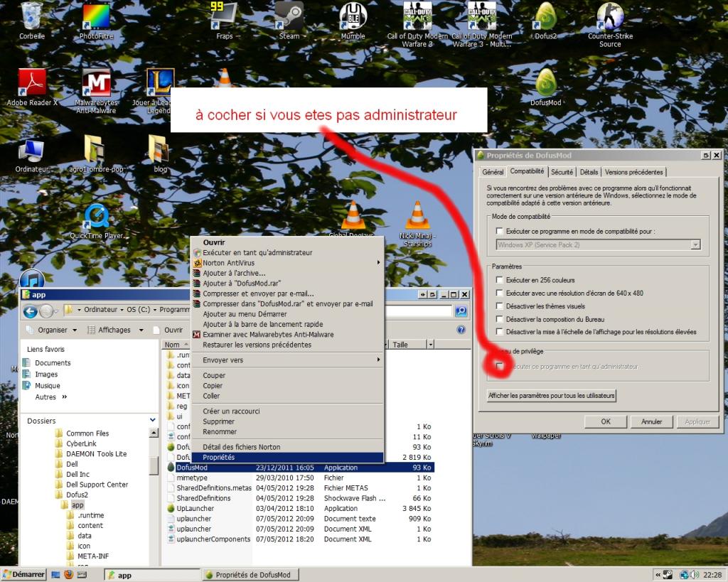The width and height of the screenshot is (728, 582).
Task: Open the Versions précédentes tab
Action: [633, 172]
